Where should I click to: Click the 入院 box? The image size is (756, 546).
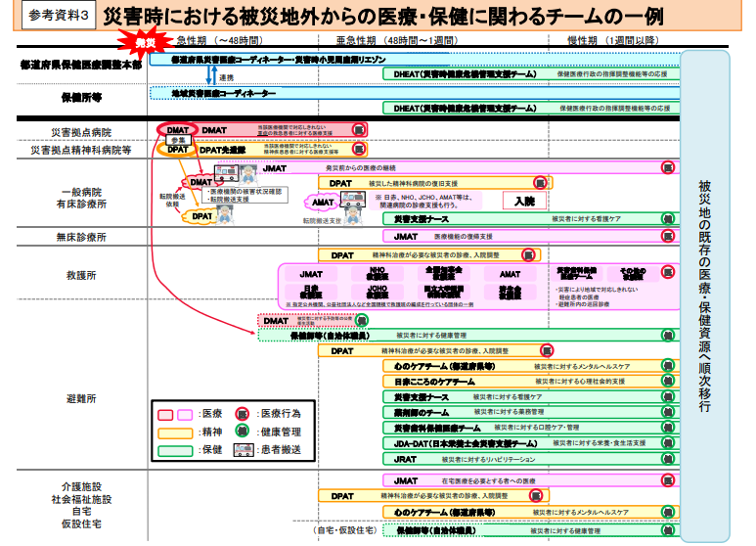pos(524,201)
